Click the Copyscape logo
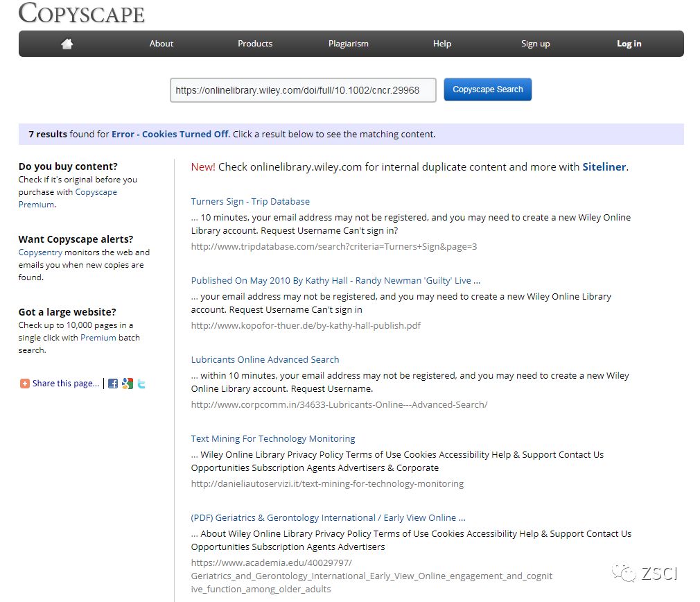Viewport: 700px width, 602px height. (82, 13)
